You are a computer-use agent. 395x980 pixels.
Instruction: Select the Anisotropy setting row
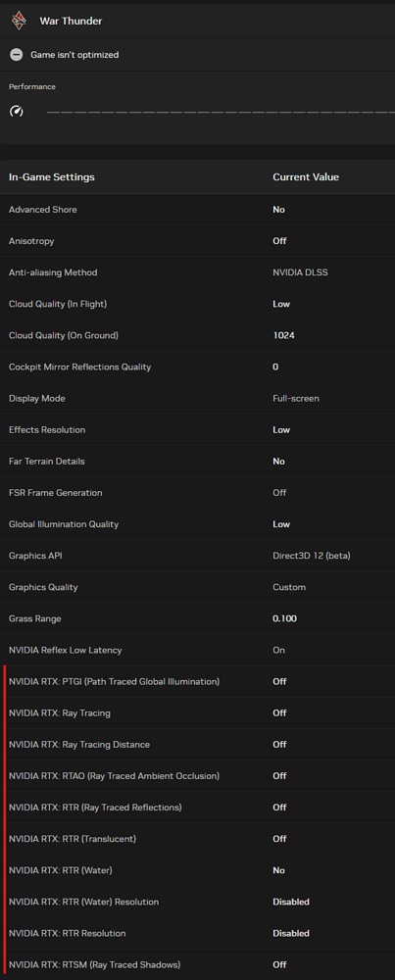tap(198, 241)
